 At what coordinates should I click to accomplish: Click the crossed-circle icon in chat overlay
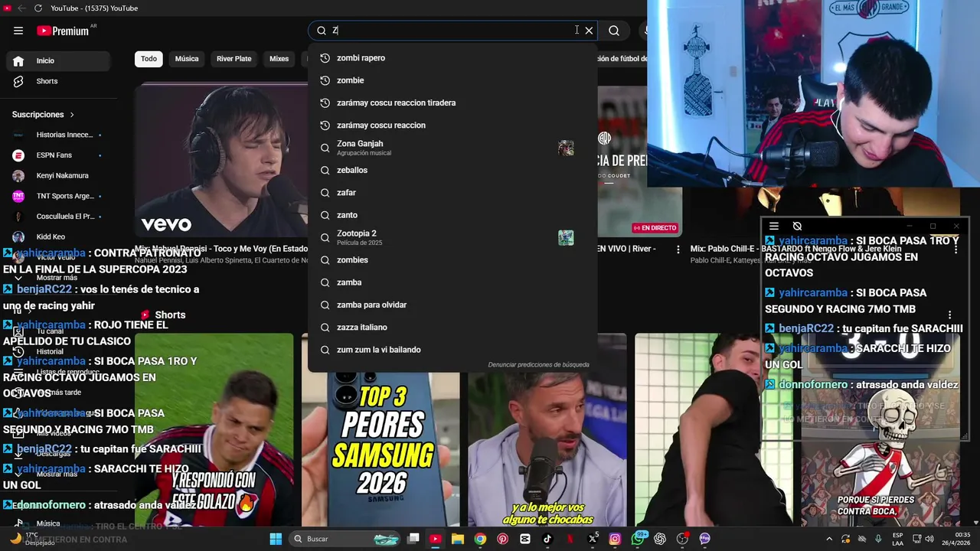coord(797,226)
